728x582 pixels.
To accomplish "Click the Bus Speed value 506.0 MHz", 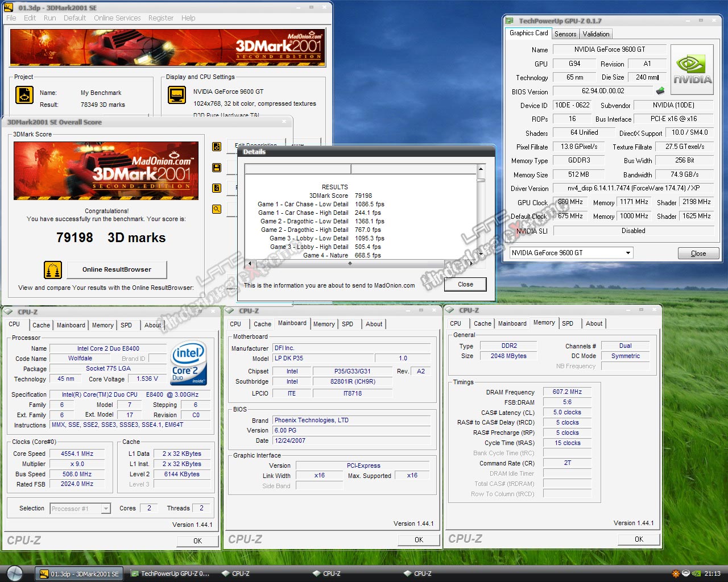I will coord(77,474).
